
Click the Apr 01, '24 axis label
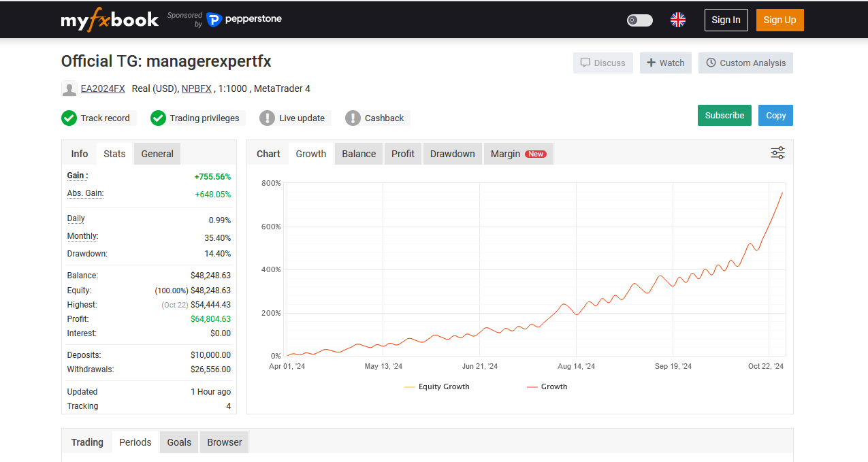(287, 366)
